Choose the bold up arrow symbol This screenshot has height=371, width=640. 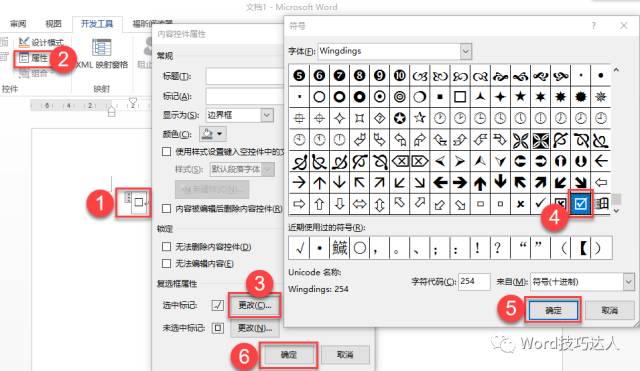pyautogui.click(x=480, y=182)
